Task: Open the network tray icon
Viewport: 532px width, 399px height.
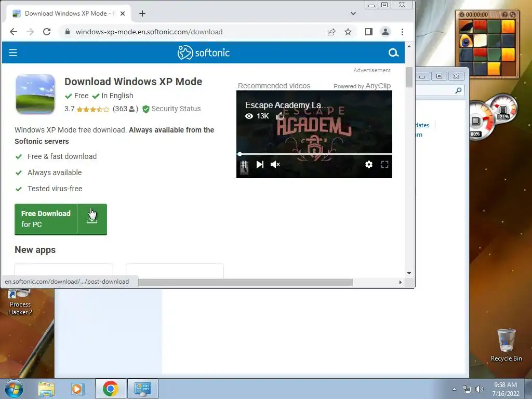Action: 467,390
